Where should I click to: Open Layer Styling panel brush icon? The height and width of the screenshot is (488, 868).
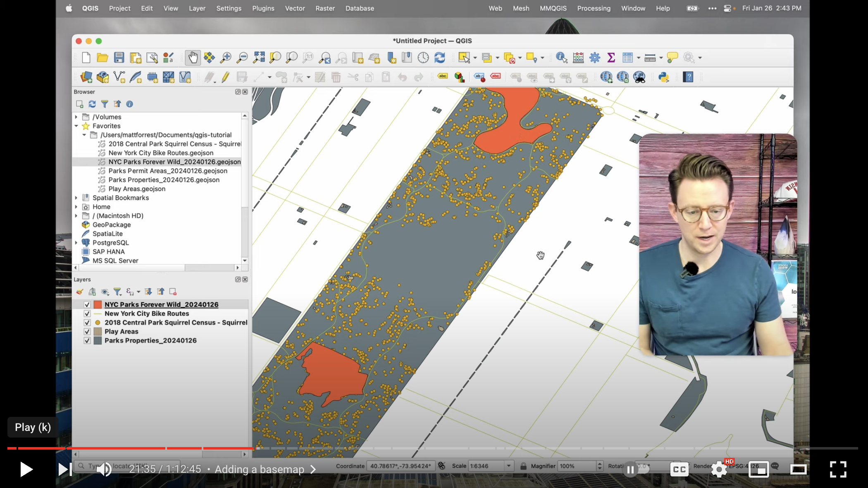(80, 292)
